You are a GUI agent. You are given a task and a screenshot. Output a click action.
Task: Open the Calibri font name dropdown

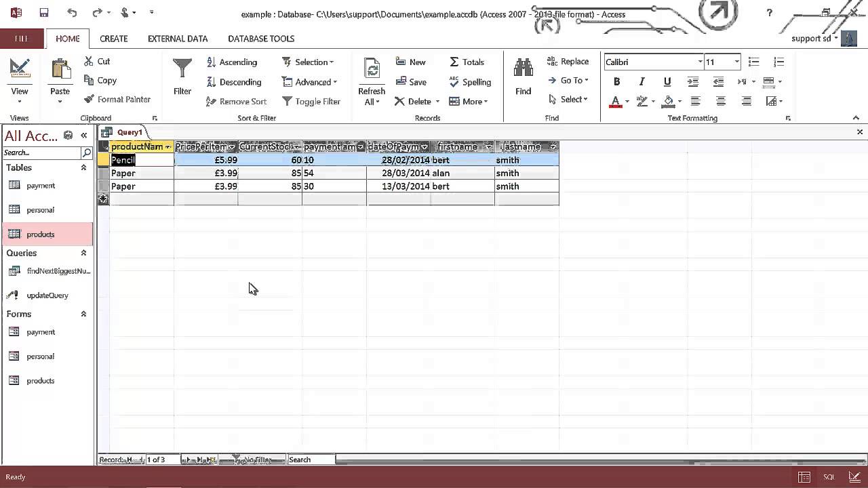[701, 62]
